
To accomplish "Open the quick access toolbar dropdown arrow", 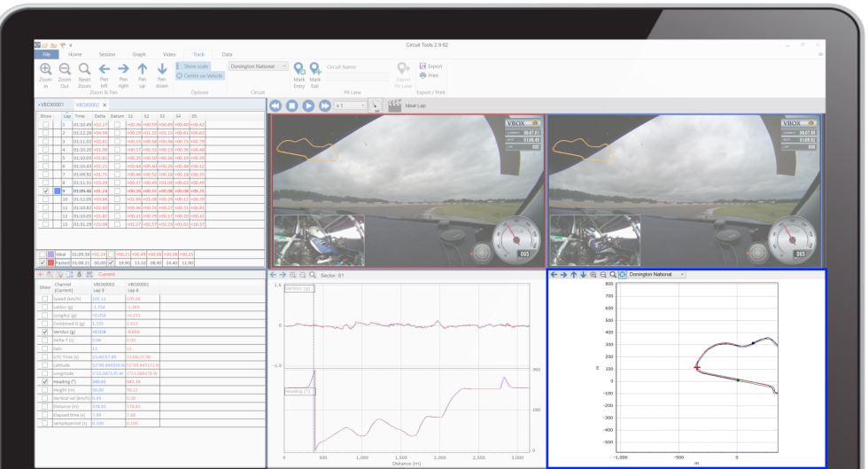I will (70, 45).
